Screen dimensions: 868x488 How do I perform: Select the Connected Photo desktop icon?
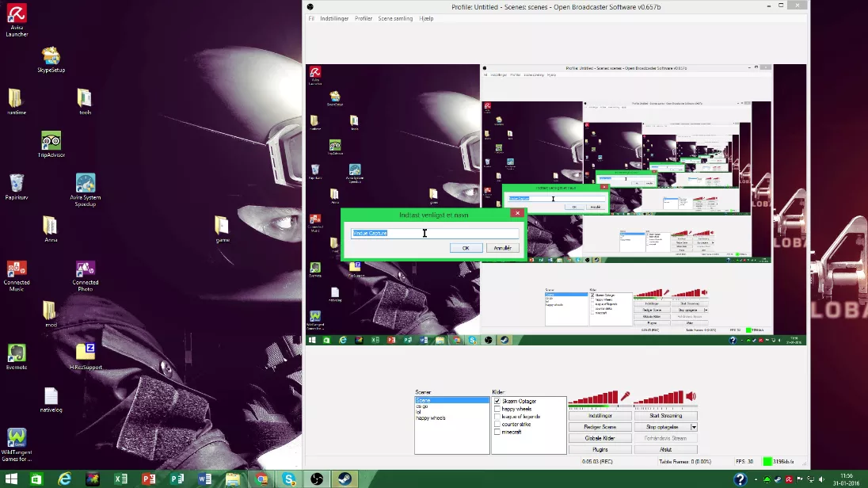86,276
